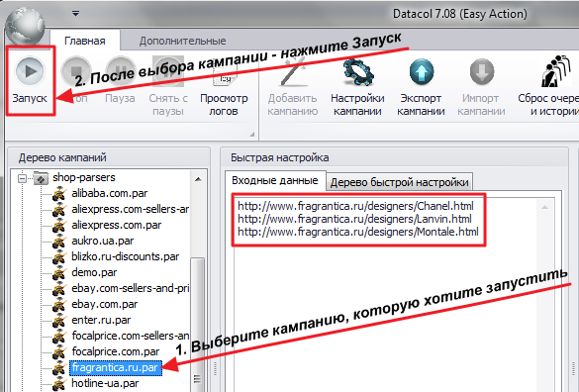Open Дерево быстрой настройки tab

coord(399,182)
